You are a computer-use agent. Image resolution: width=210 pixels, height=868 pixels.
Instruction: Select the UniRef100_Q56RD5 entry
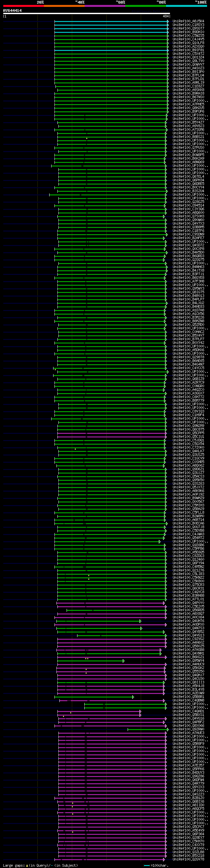pyautogui.click(x=188, y=610)
